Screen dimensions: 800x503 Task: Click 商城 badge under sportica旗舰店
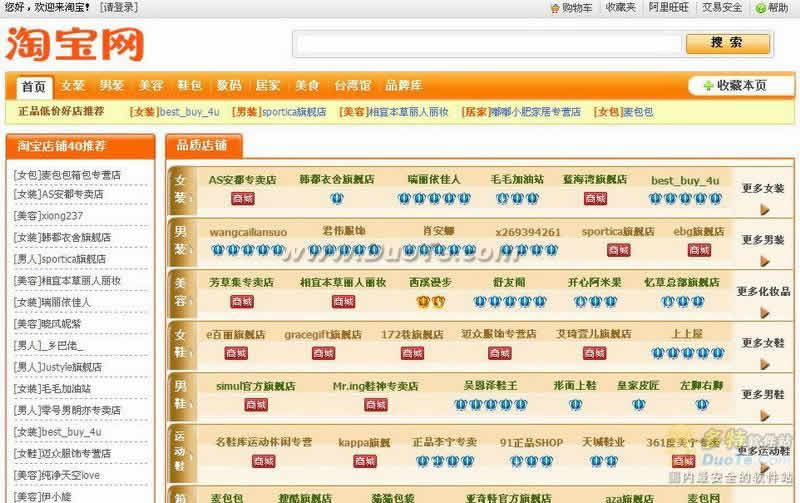coord(619,250)
